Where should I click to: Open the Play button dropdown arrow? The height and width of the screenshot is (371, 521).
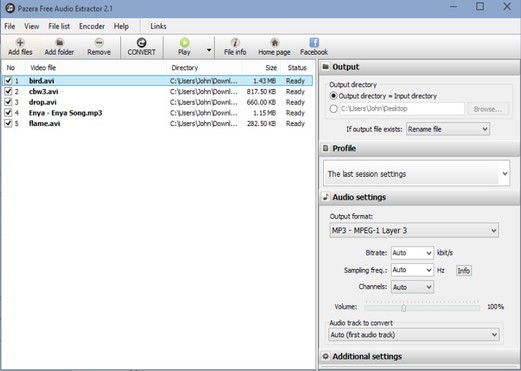tap(209, 50)
